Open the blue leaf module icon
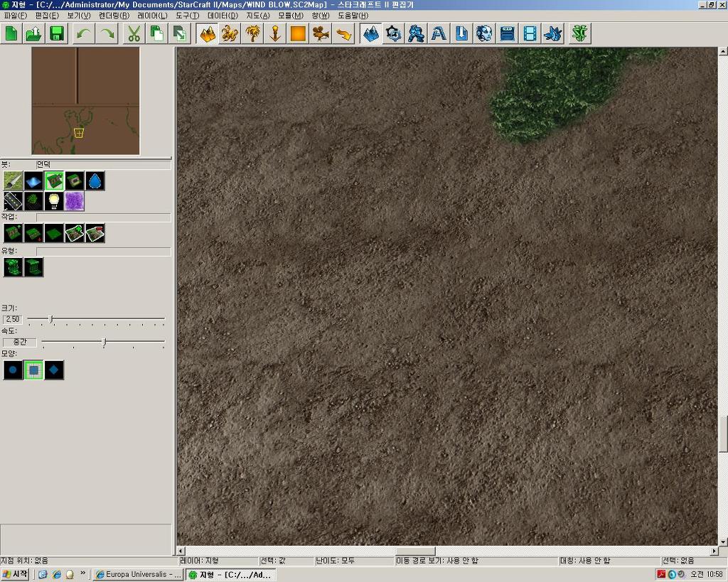Viewport: 728px width, 582px height. [x=552, y=34]
